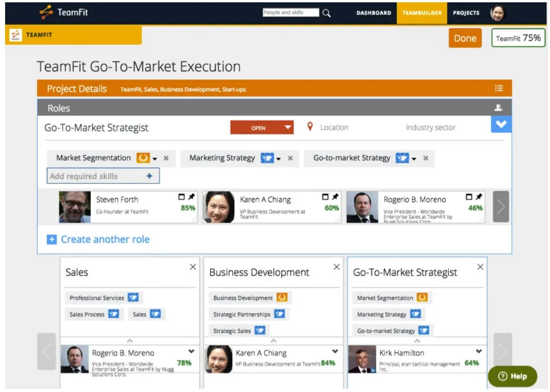Click Marketing Strategy blue level badge
The height and width of the screenshot is (392, 550).
[x=267, y=158]
